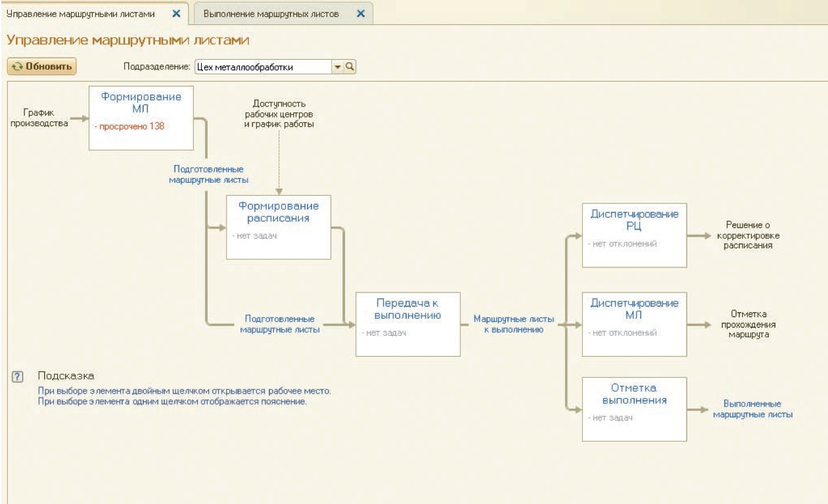828x504 pixels.
Task: Click the magnifier icon beside Подразделение
Action: tap(350, 66)
